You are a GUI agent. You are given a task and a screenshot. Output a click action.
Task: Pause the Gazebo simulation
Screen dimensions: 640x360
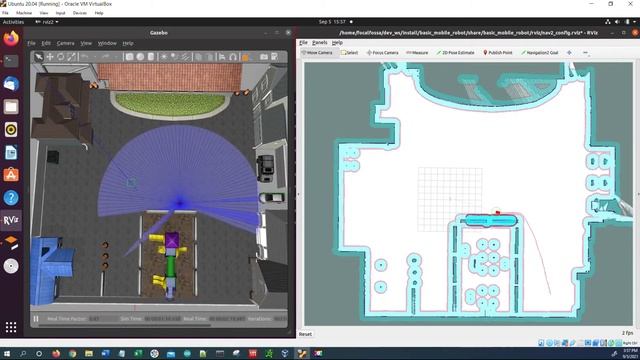(x=36, y=319)
